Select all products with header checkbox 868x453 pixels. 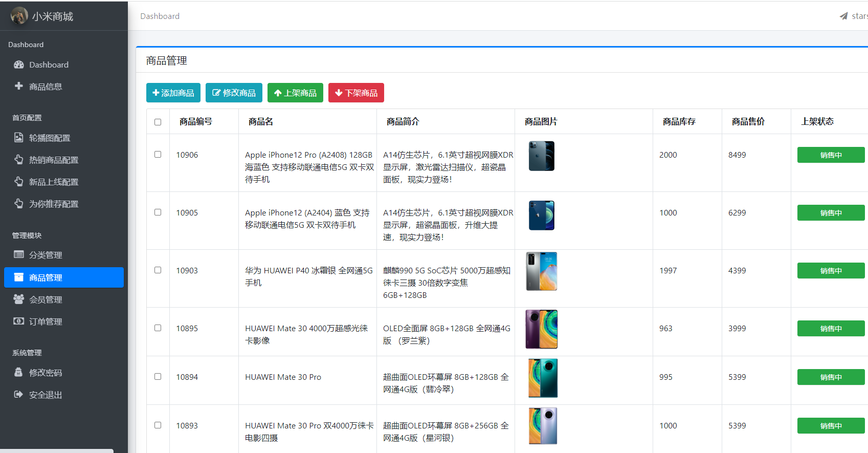[158, 122]
